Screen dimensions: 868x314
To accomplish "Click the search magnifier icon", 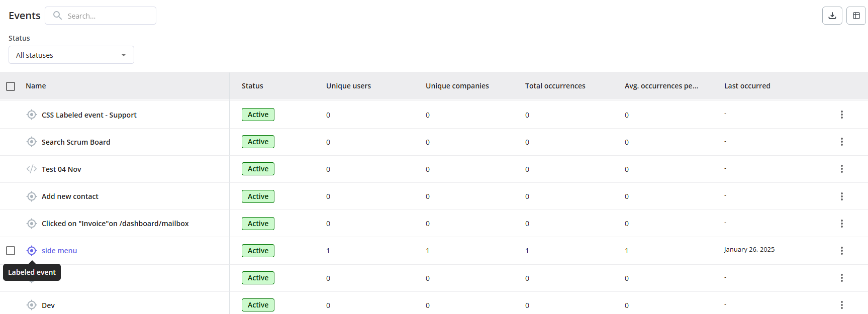I will [58, 16].
